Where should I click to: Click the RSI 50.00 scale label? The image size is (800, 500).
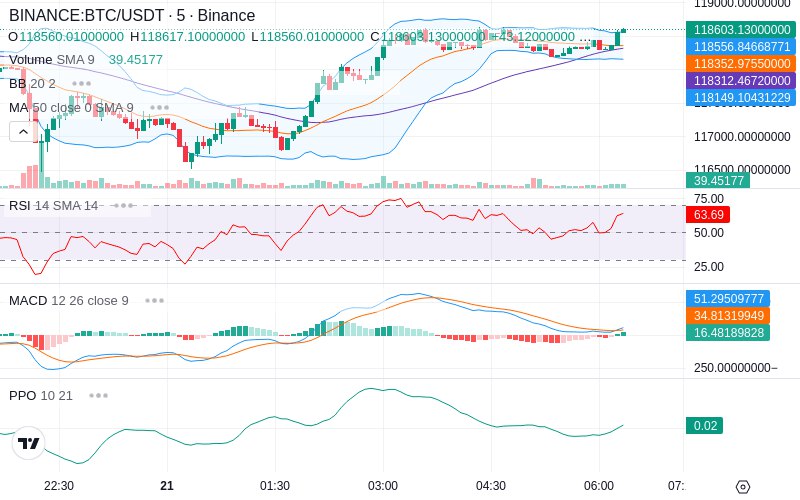pos(709,233)
